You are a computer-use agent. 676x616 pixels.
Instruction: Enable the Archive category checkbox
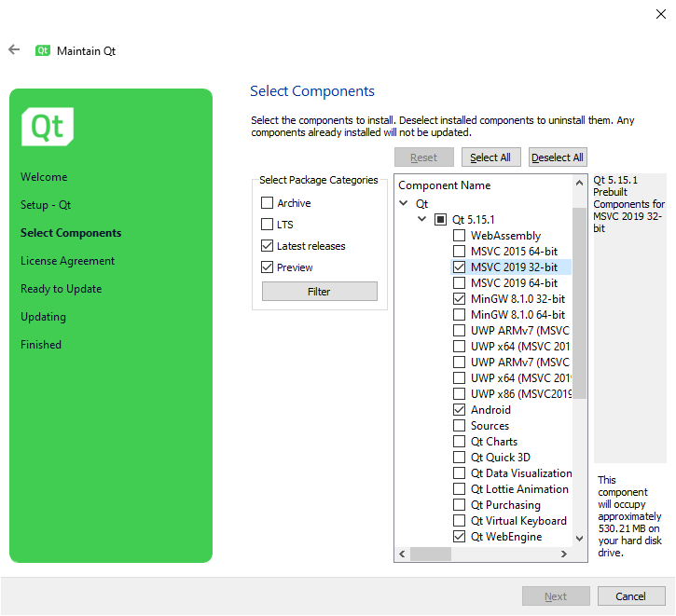tap(268, 203)
